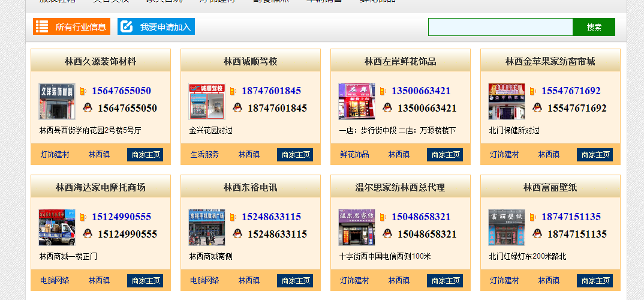
Task: Click the blue phone number 15547671692
Action: tap(571, 91)
